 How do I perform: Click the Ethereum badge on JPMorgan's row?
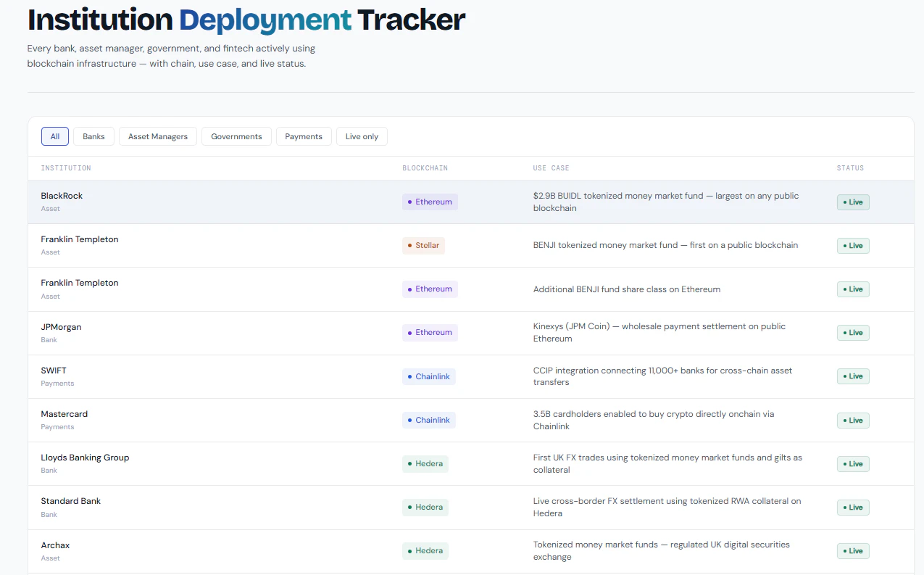pos(430,332)
